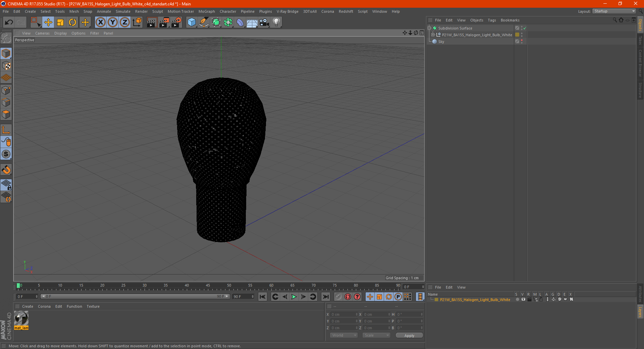Click the layer color swatch of bulb object
The image size is (644, 349).
pos(517,35)
